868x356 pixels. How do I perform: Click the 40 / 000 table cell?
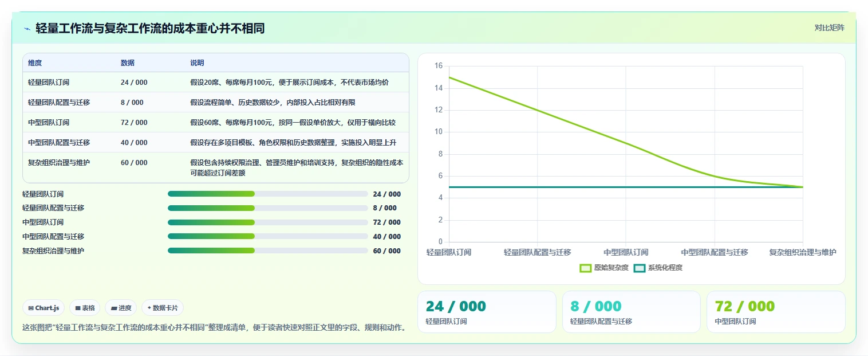click(x=134, y=143)
